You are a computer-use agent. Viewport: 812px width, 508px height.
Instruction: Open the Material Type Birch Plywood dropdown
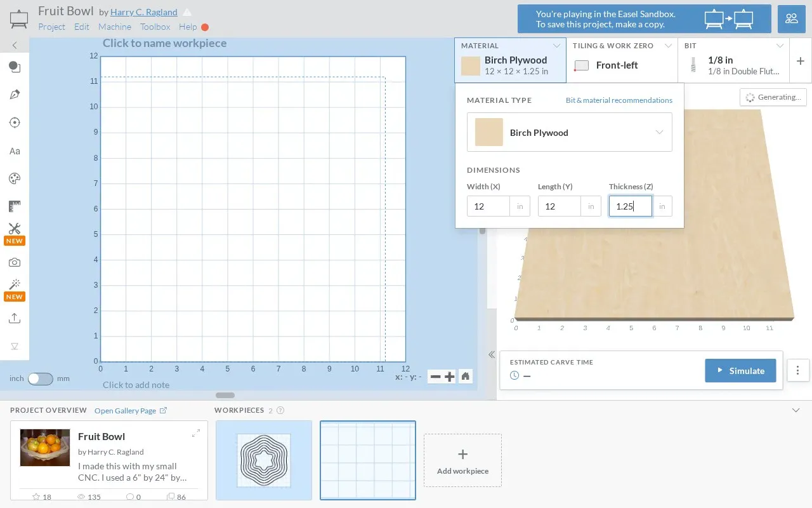(570, 132)
